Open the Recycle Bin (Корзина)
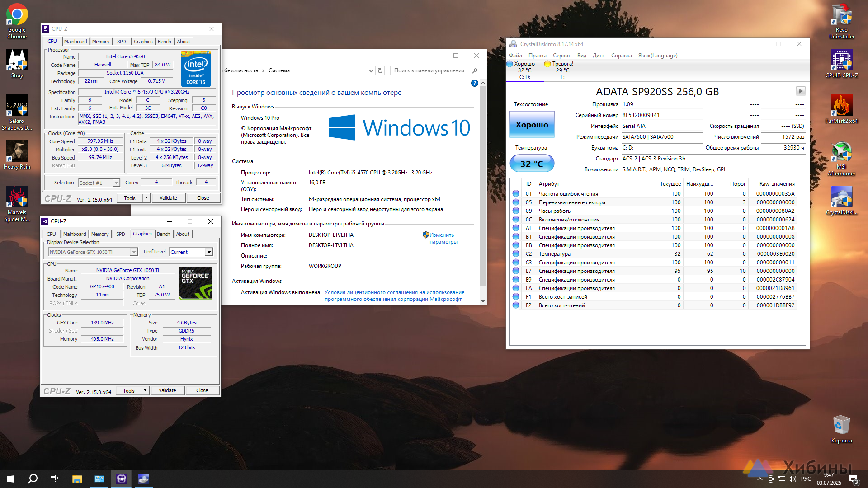 [841, 429]
